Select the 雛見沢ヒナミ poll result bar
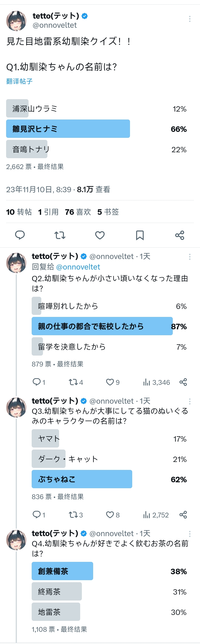The width and height of the screenshot is (200, 644). pyautogui.click(x=68, y=129)
